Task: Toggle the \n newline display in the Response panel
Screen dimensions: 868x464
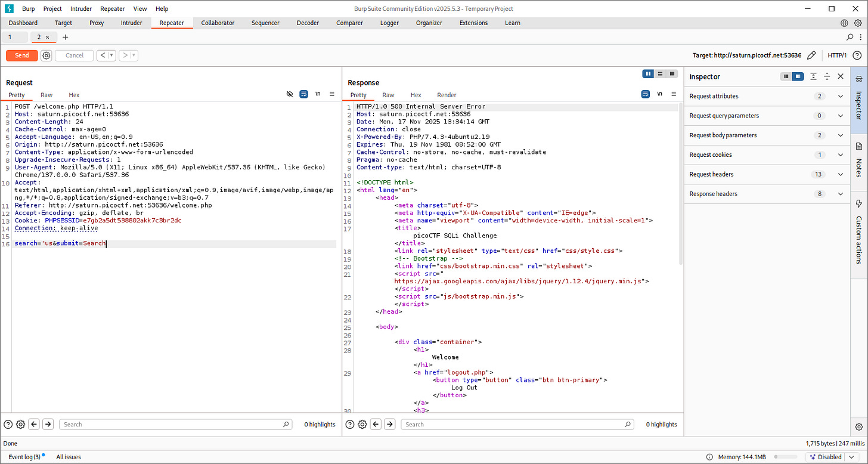Action: (x=659, y=94)
